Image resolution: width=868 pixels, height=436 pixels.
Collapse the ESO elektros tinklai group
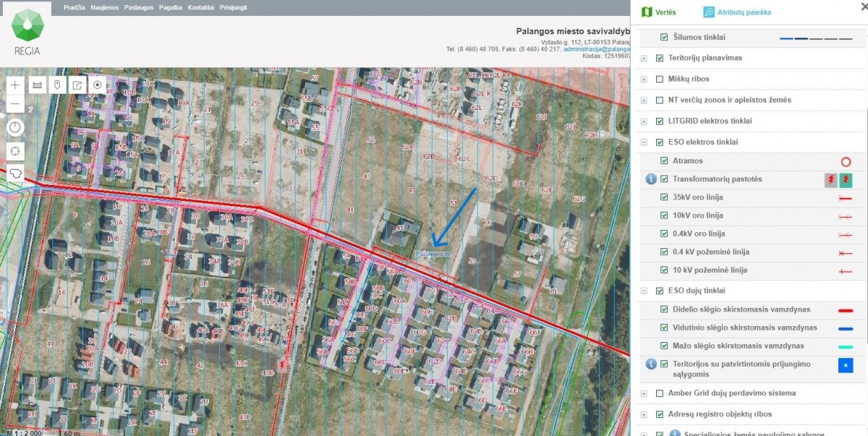click(644, 142)
